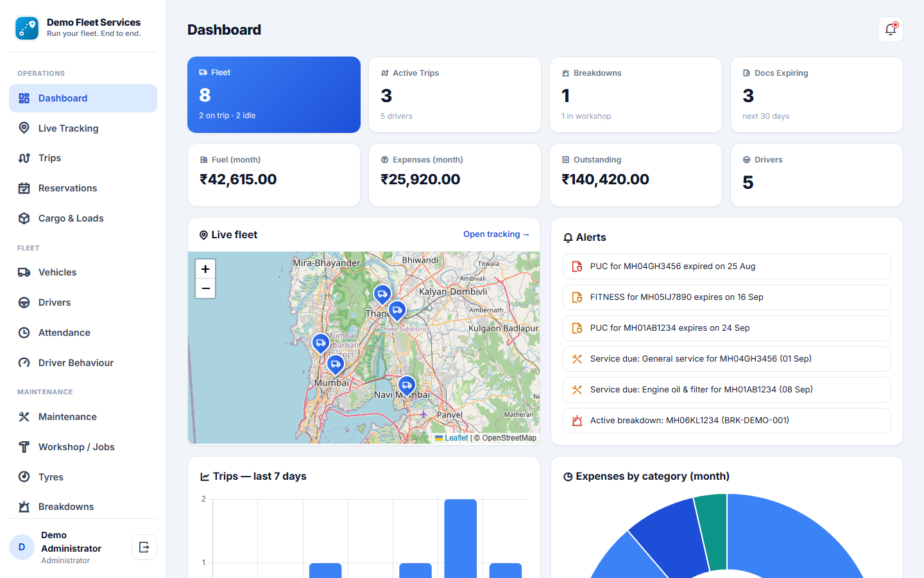Select the PUC MH04GH3456 expired alert
Screen dimensions: 924x578
[x=727, y=267]
